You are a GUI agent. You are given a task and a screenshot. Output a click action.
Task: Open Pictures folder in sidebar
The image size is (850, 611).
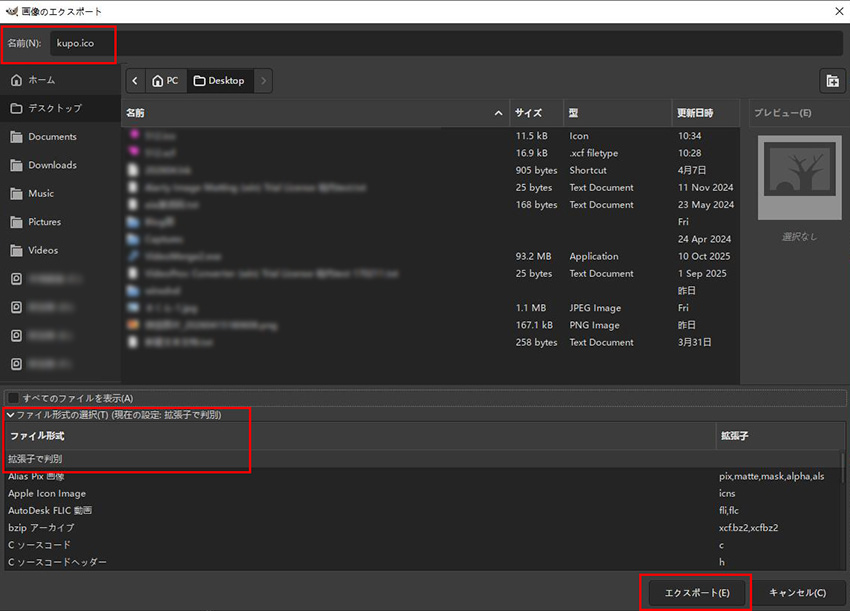[44, 222]
